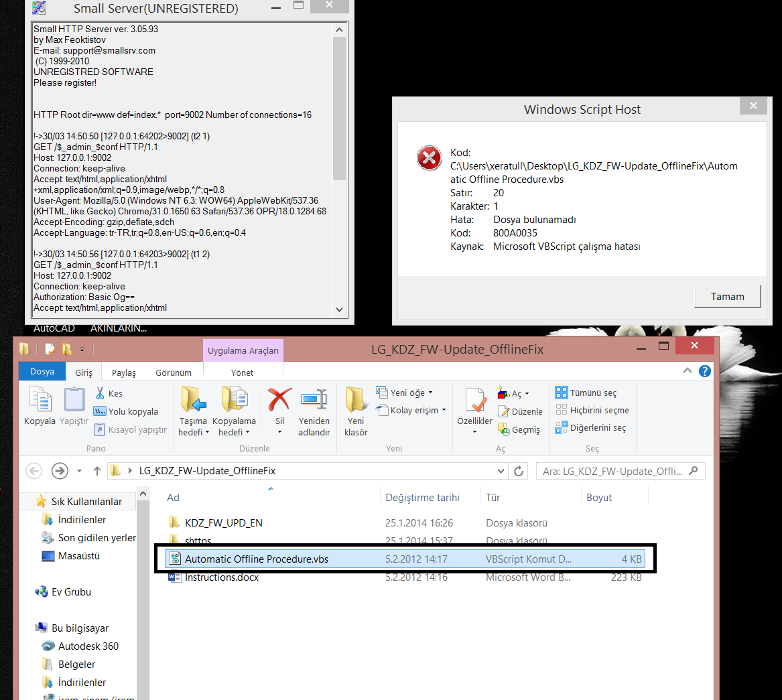Click the refresh button beside address bar
782x700 pixels.
click(519, 471)
